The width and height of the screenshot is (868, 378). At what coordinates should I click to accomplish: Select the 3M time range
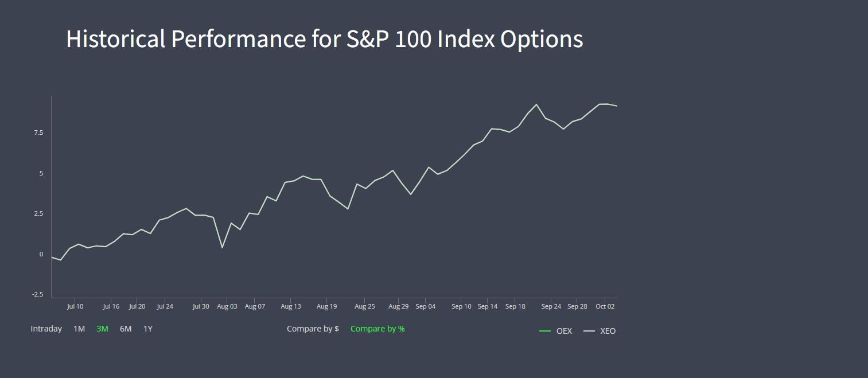(x=102, y=329)
